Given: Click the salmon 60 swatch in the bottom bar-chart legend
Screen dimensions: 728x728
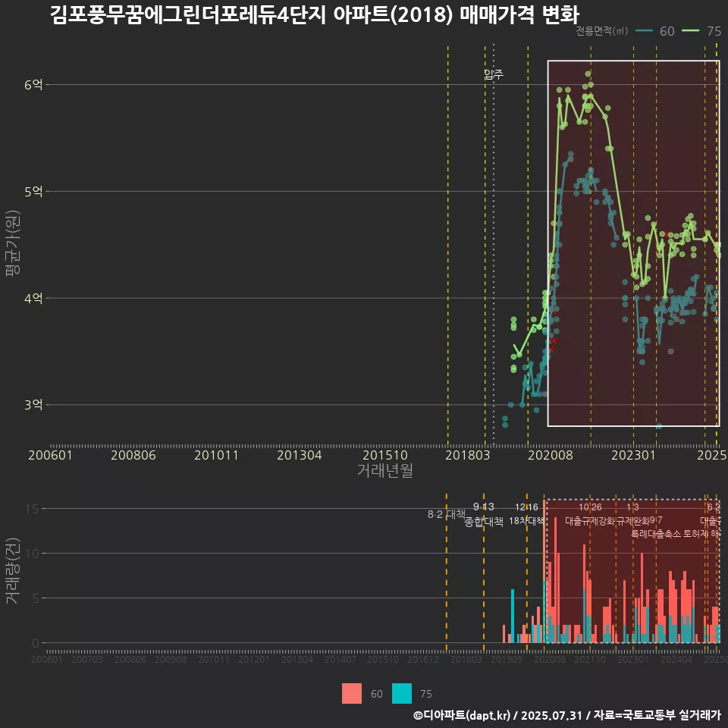Looking at the screenshot, I should [351, 694].
